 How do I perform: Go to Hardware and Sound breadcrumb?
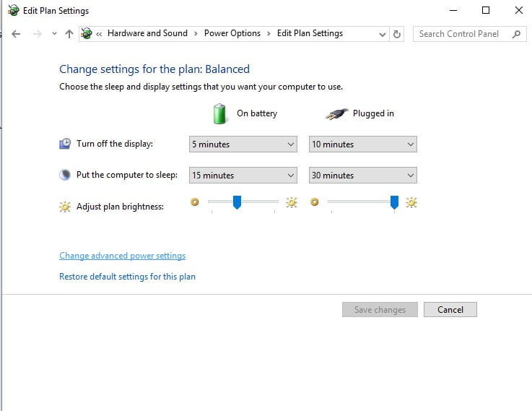(147, 33)
